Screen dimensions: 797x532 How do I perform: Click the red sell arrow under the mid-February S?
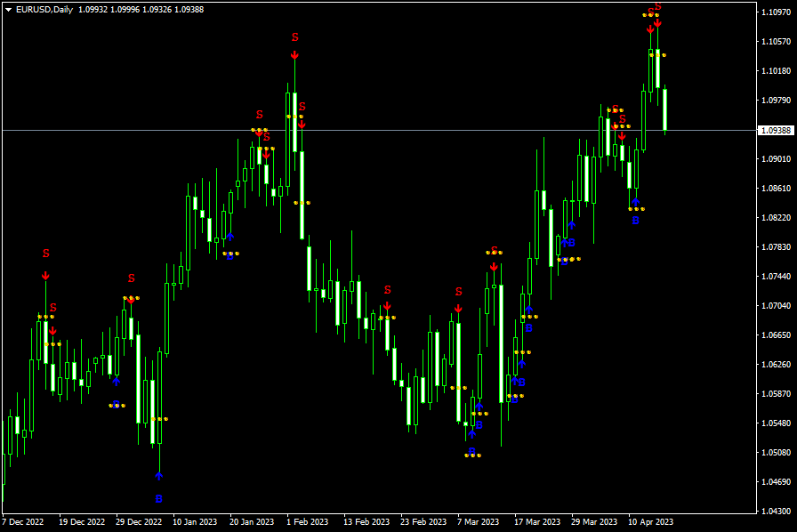[387, 306]
